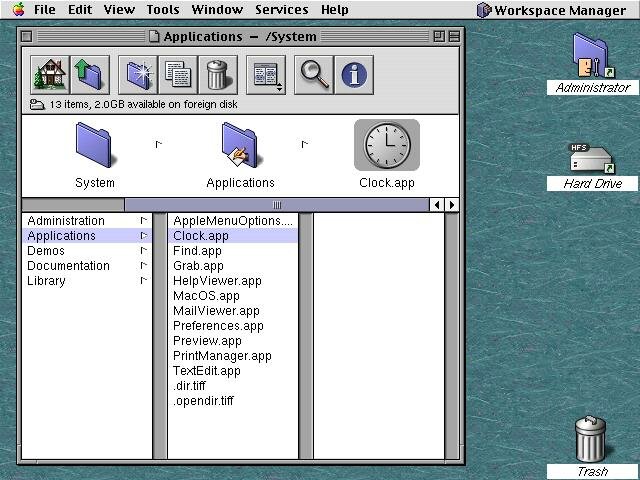
Task: Expand the Documentation folder arrow
Action: [x=144, y=266]
